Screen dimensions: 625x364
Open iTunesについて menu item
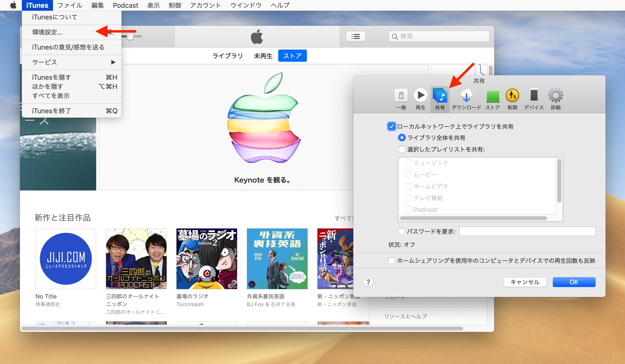coord(72,17)
